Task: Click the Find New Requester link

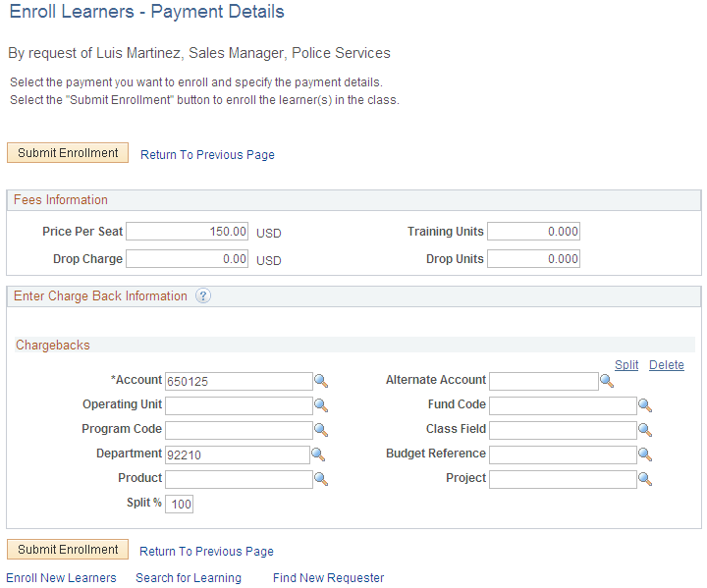Action: click(328, 578)
